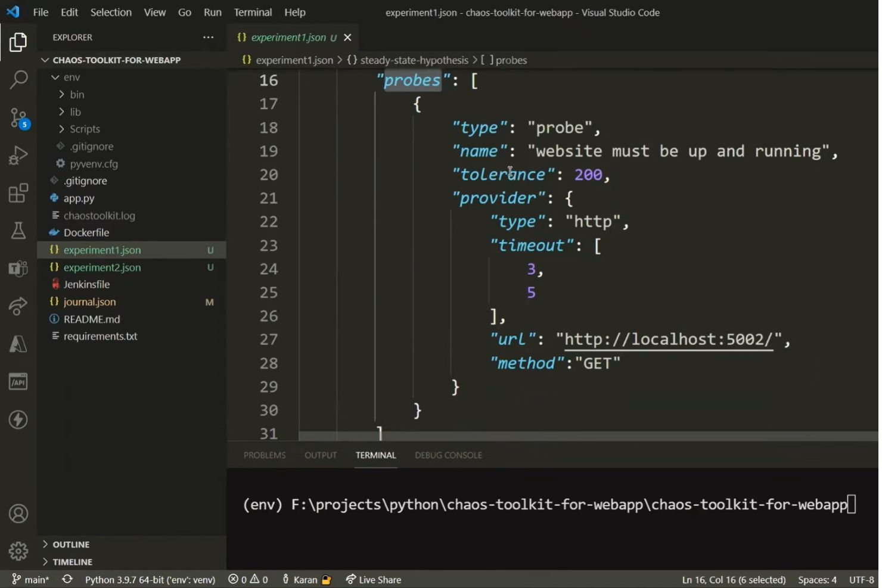Click the synchronize changes icon in status bar
The image size is (882, 588).
tap(67, 579)
